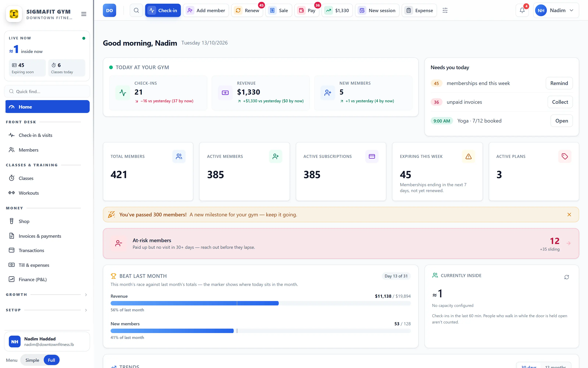Click the hamburger menu icon beside SigmaFit Gym

84,14
